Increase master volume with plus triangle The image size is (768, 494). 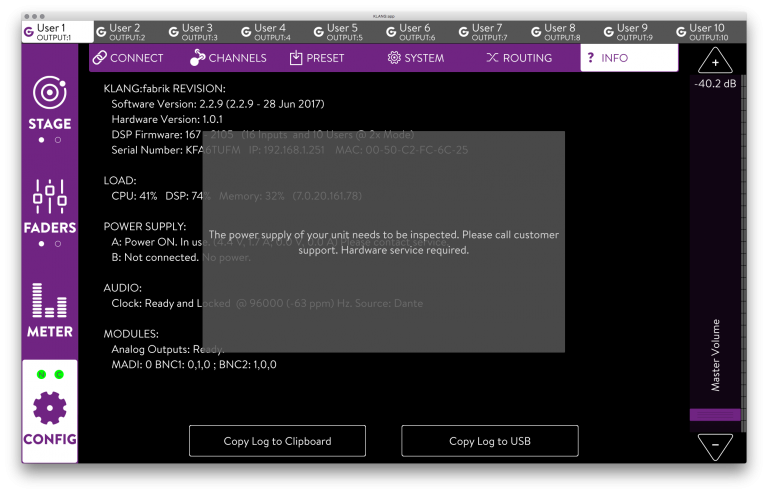pos(715,61)
